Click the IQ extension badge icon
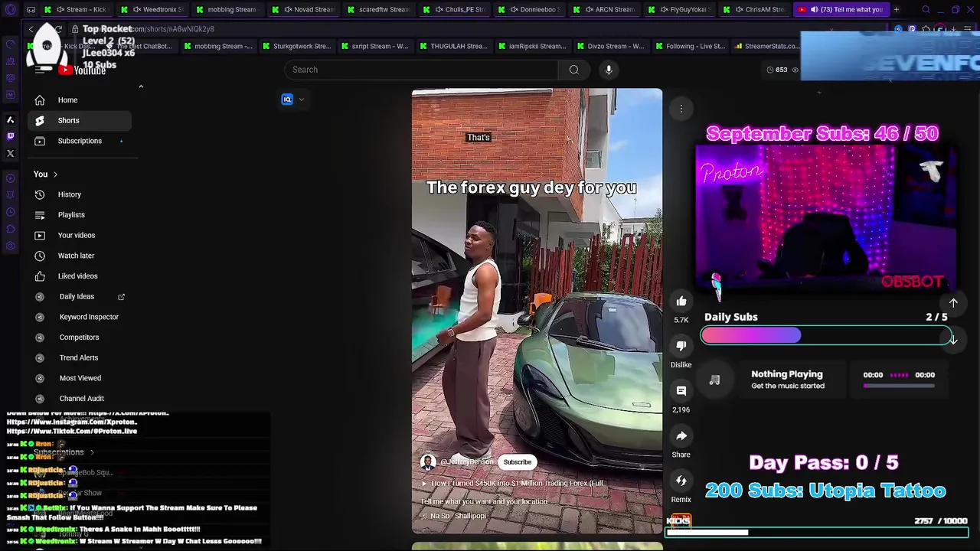The width and height of the screenshot is (980, 551). 287,99
